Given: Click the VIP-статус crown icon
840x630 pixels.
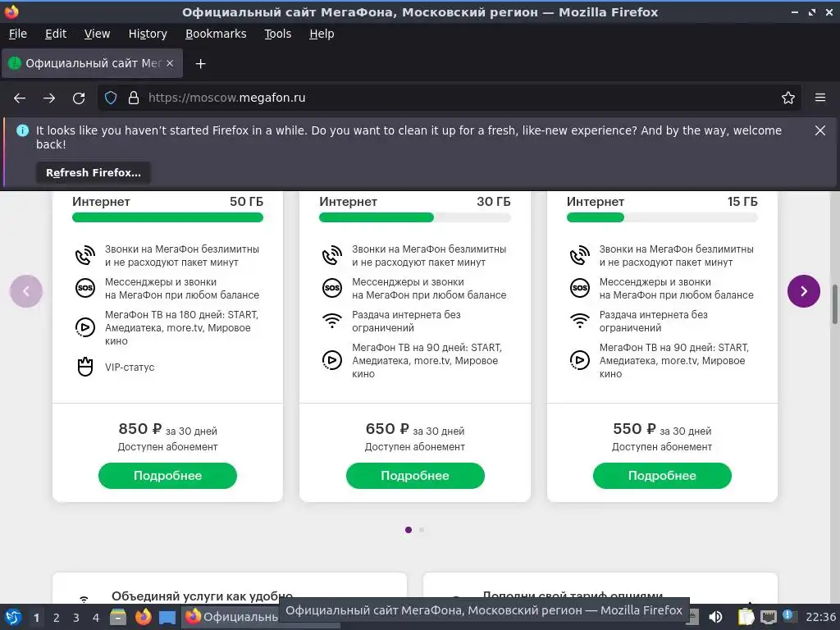Looking at the screenshot, I should (x=85, y=367).
